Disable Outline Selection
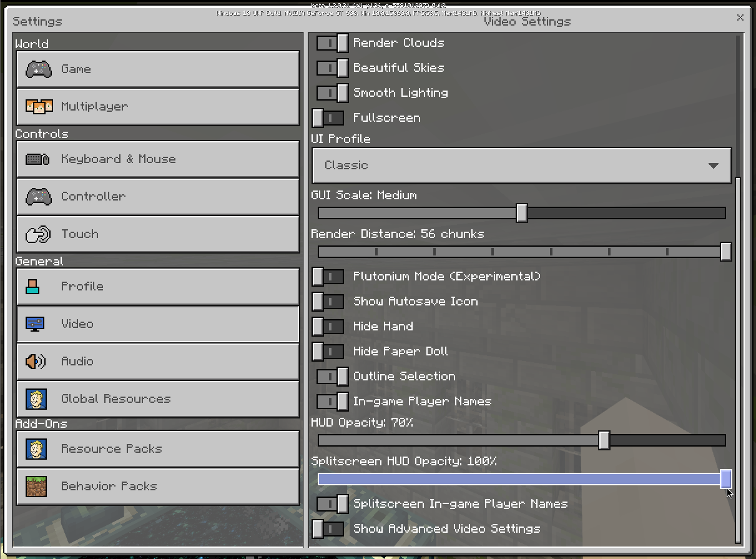This screenshot has height=559, width=756. pyautogui.click(x=333, y=377)
